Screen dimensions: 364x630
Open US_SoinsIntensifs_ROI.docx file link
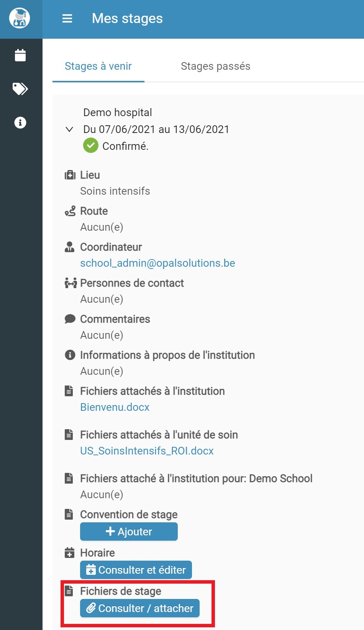(x=147, y=451)
